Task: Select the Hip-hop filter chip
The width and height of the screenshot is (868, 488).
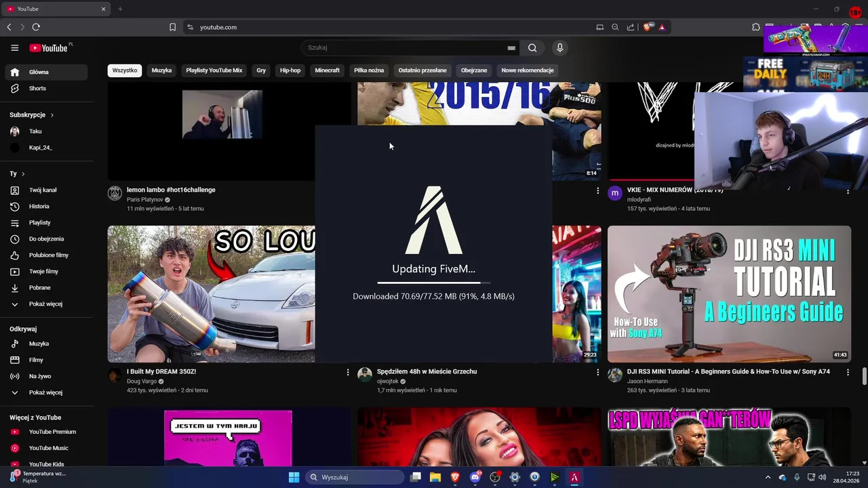Action: (290, 70)
